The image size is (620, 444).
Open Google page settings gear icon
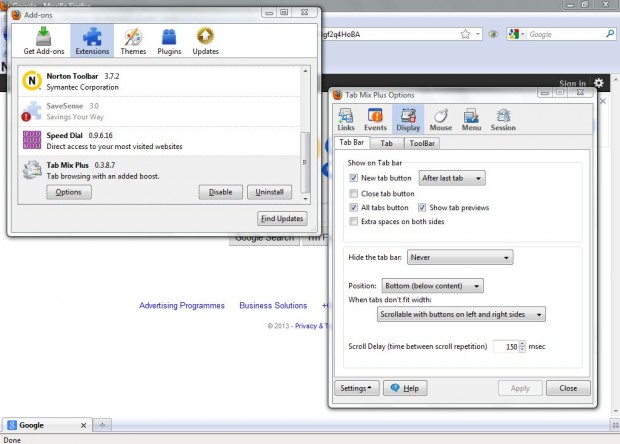pyautogui.click(x=599, y=83)
